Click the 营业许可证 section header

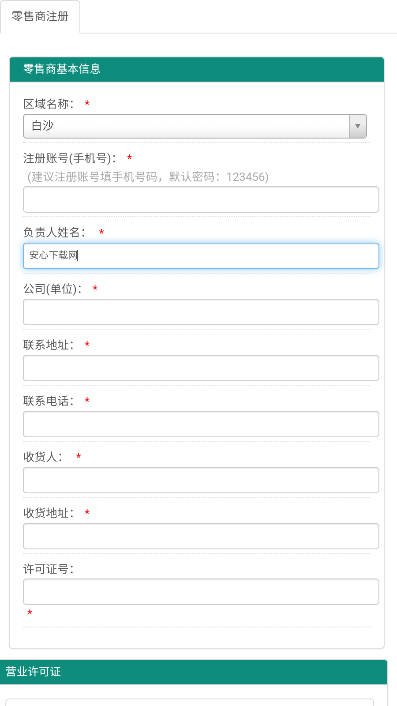click(x=194, y=672)
